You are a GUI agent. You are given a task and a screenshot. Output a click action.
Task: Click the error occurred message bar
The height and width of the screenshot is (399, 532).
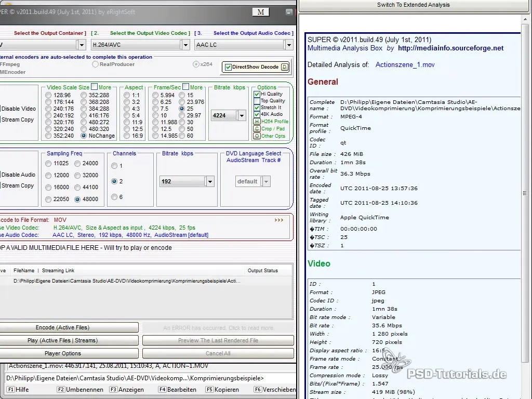pyautogui.click(x=218, y=328)
